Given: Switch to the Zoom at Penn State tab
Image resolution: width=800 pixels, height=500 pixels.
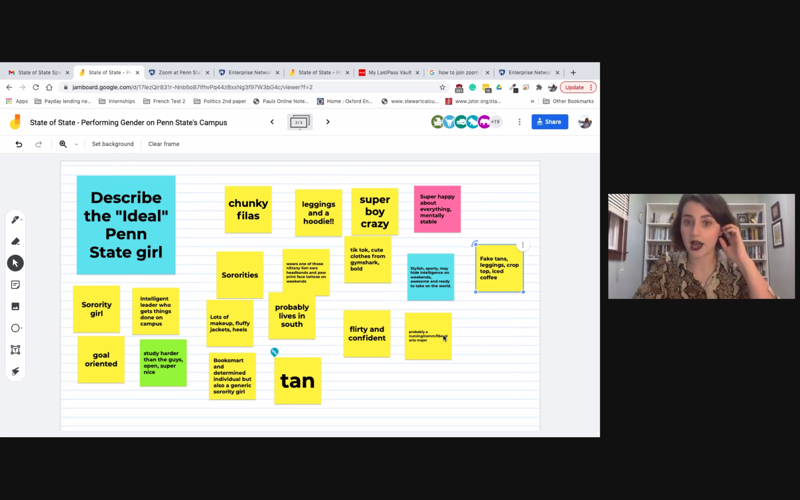Looking at the screenshot, I should tap(176, 72).
